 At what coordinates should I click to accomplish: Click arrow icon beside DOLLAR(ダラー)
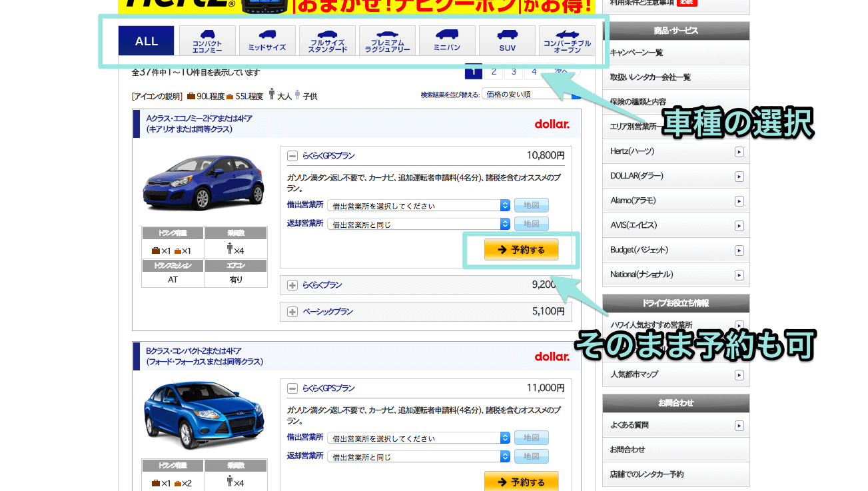coord(739,177)
